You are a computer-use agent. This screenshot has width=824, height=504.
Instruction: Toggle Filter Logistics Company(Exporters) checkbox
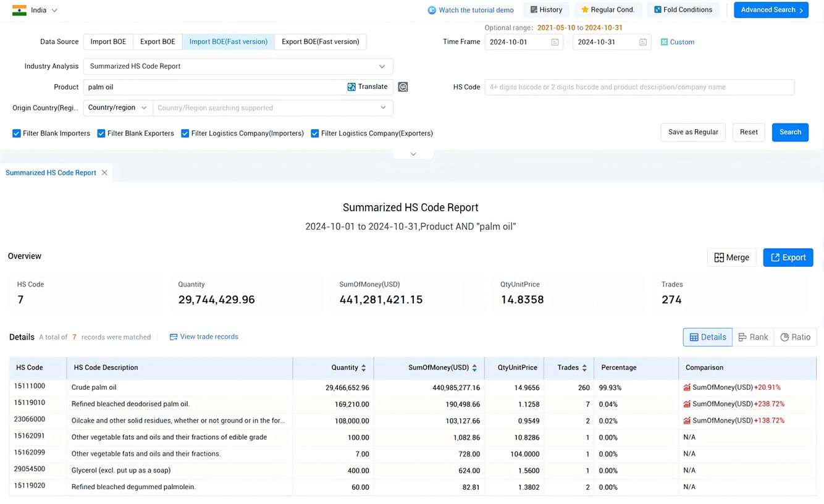pyautogui.click(x=315, y=133)
